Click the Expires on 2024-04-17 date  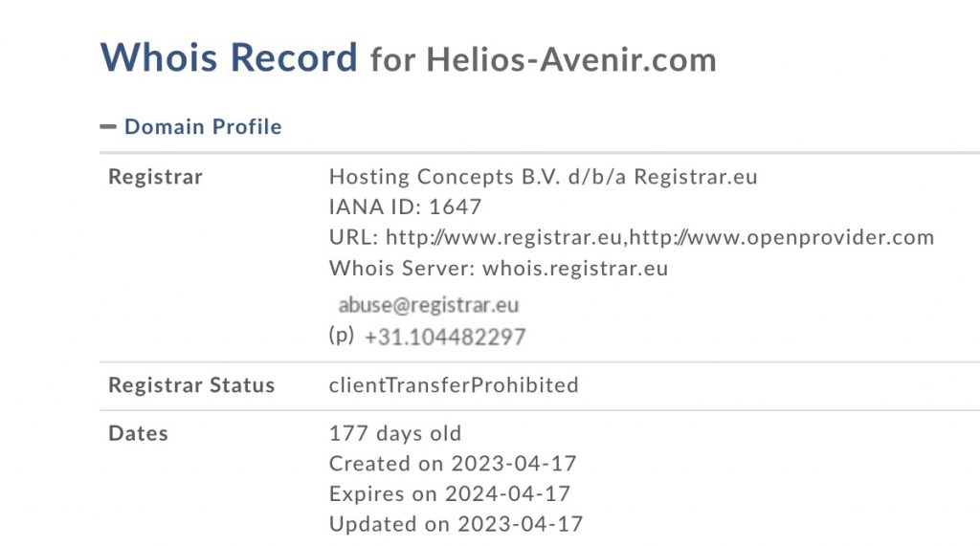pos(449,494)
